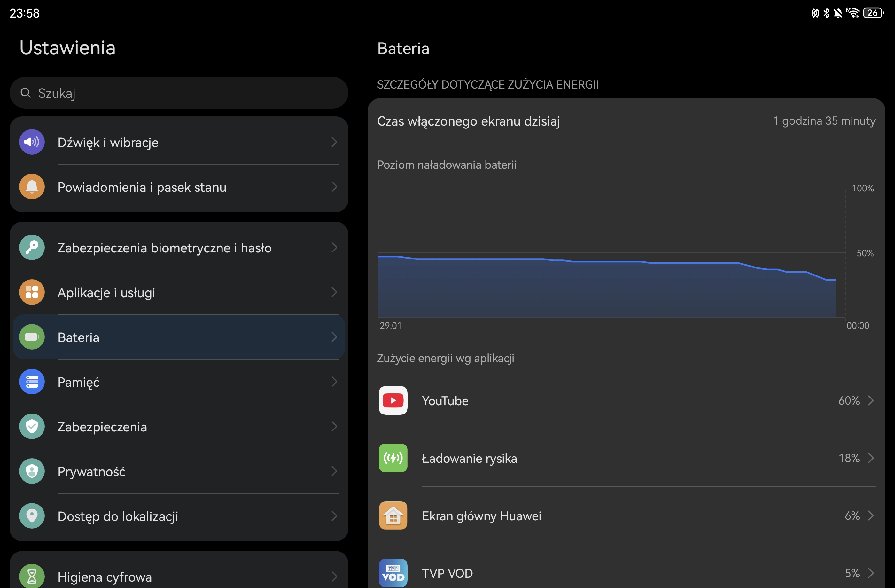Tap the Huawei home screen icon

393,515
